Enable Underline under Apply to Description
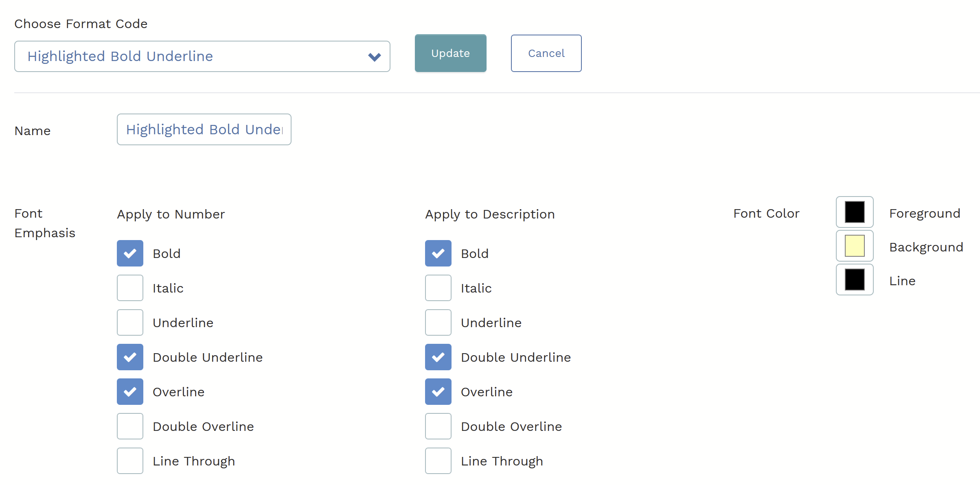 (x=438, y=323)
